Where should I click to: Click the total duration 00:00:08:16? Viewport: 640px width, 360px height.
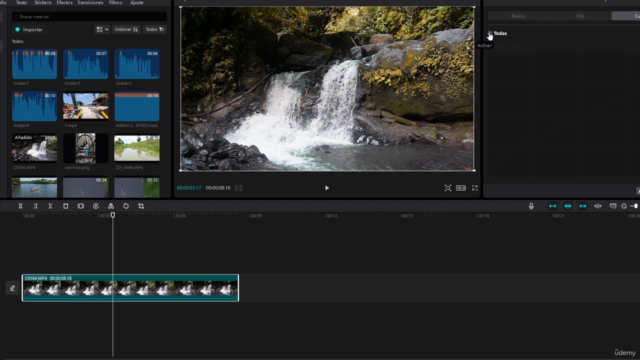(218, 188)
